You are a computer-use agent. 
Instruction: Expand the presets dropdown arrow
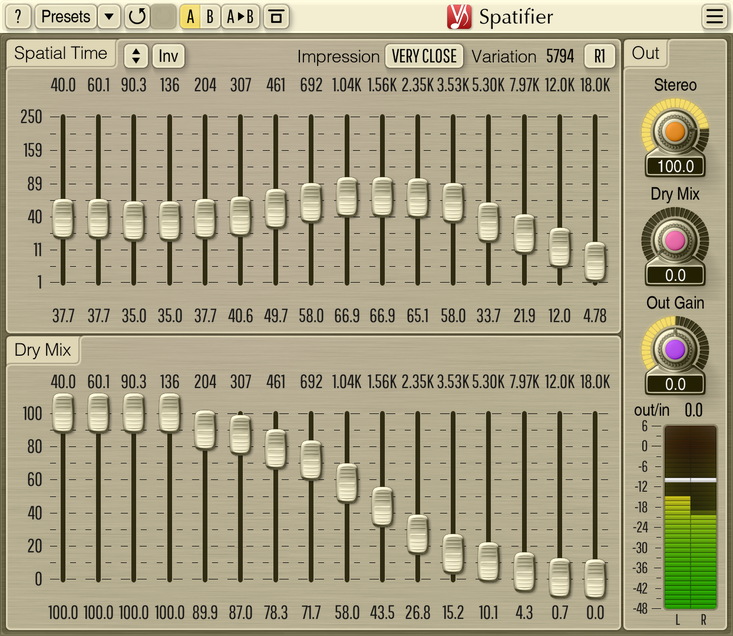109,17
